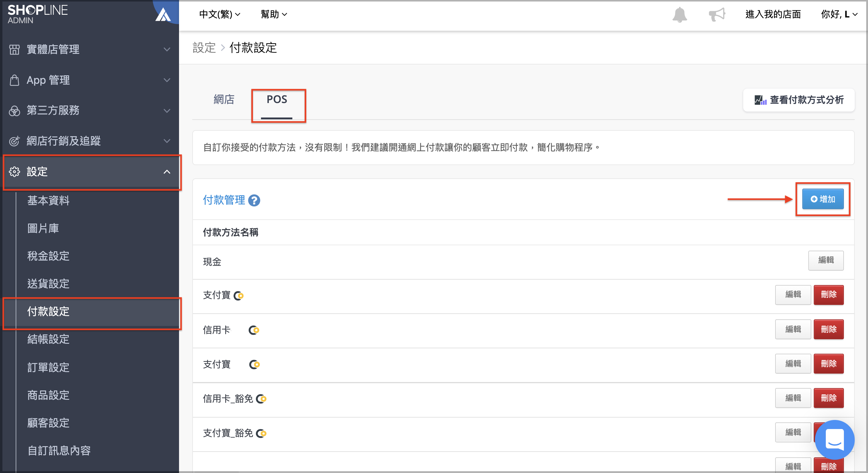Open 自訂訊息內容
This screenshot has width=868, height=473.
(59, 450)
